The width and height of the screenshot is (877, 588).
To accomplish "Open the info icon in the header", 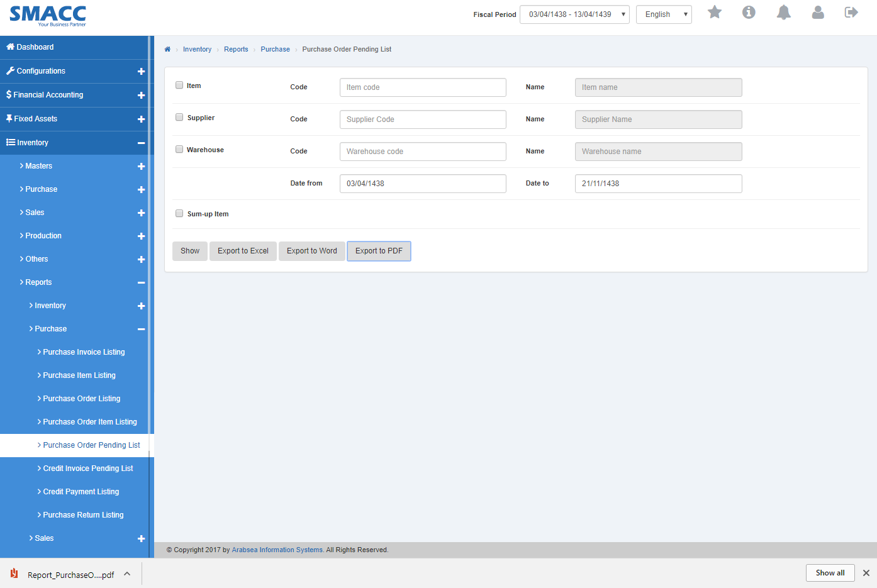I will tap(749, 11).
